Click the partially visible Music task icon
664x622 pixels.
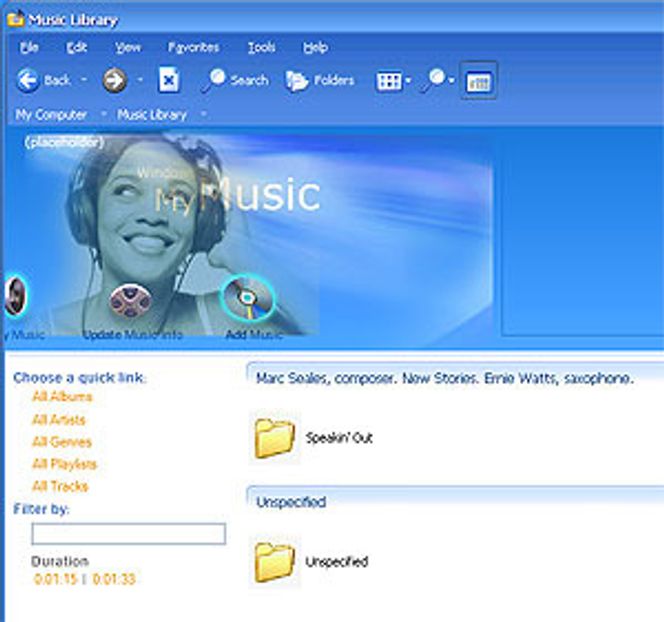pos(16,295)
